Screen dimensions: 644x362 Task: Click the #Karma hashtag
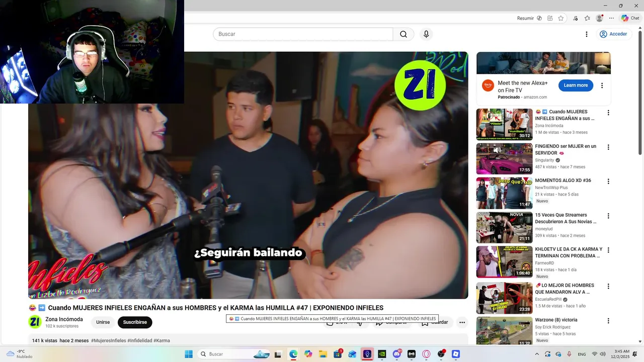tap(162, 340)
